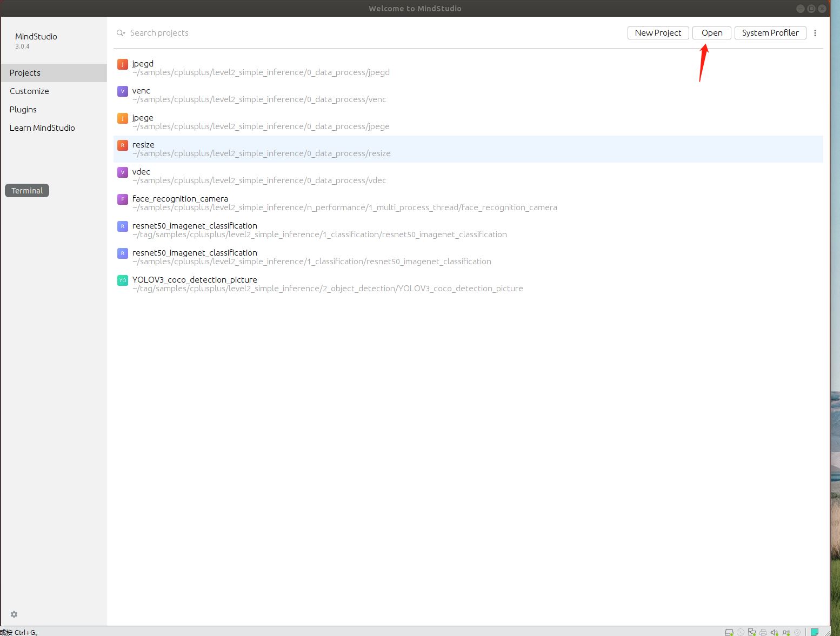This screenshot has width=840, height=636.
Task: Click the Open button
Action: pyautogui.click(x=712, y=33)
